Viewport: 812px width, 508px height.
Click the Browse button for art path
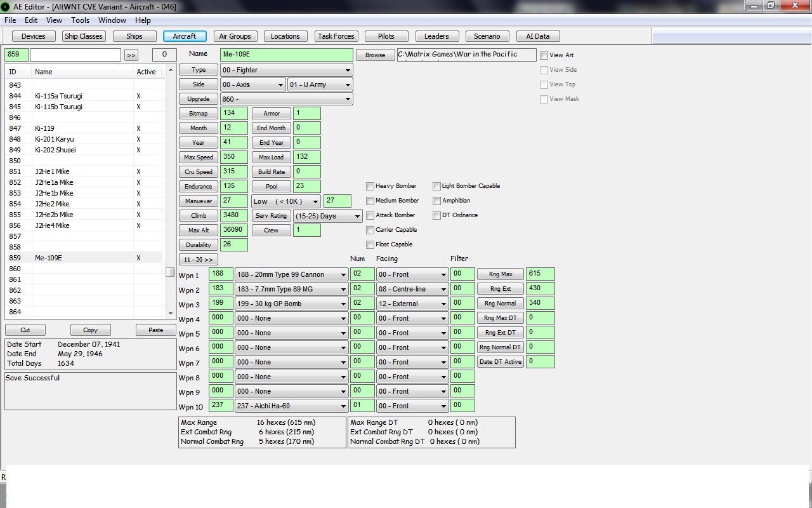tap(375, 55)
